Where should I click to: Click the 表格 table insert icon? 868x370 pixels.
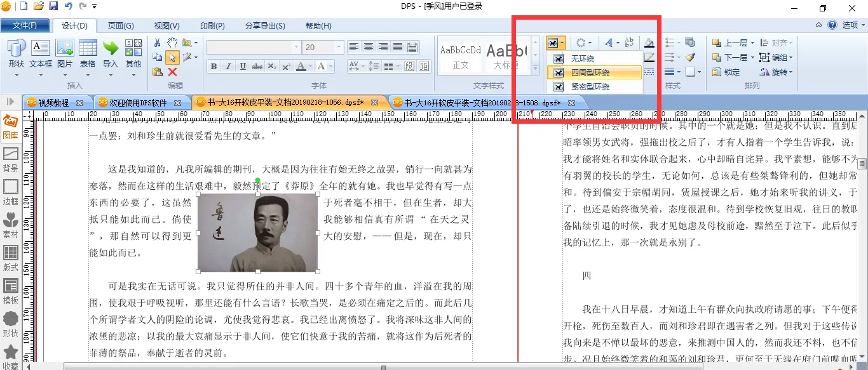(x=87, y=54)
